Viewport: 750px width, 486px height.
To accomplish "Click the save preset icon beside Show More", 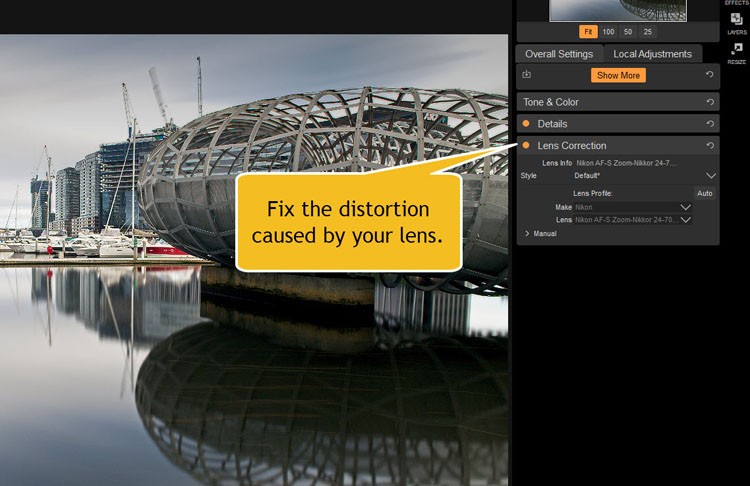I will click(527, 74).
